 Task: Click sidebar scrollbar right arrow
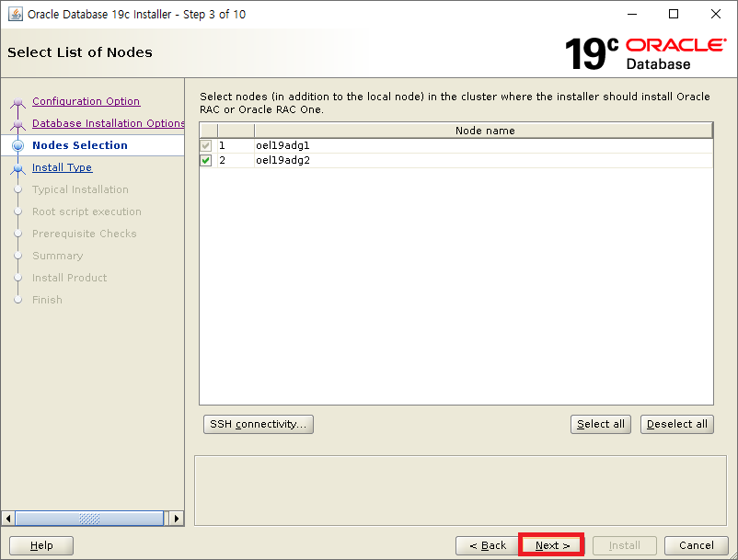pyautogui.click(x=177, y=519)
